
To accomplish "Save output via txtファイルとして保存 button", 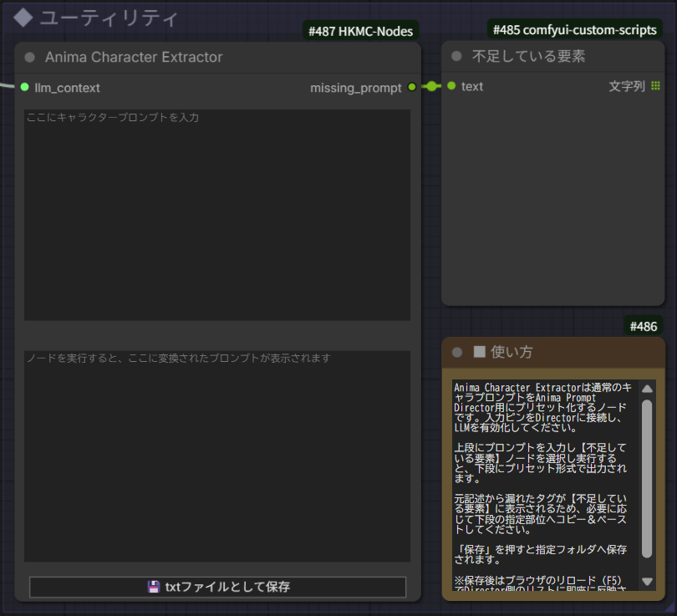I will pos(217,587).
